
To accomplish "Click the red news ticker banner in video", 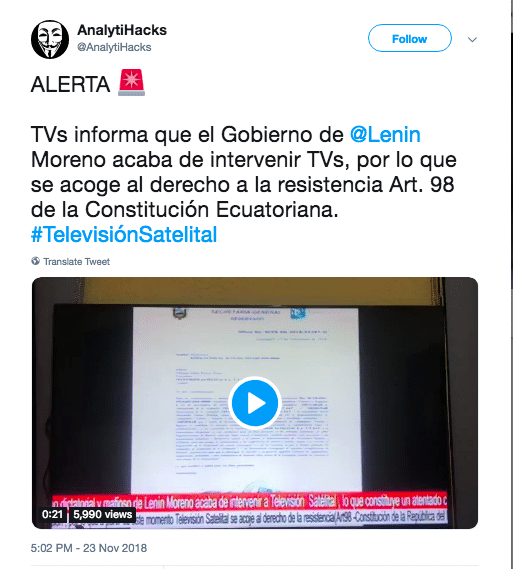I will (x=250, y=501).
